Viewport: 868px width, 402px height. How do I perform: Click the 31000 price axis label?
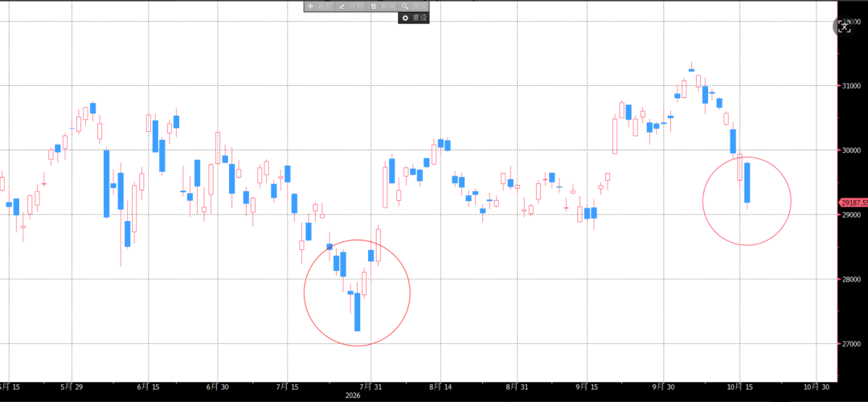850,86
